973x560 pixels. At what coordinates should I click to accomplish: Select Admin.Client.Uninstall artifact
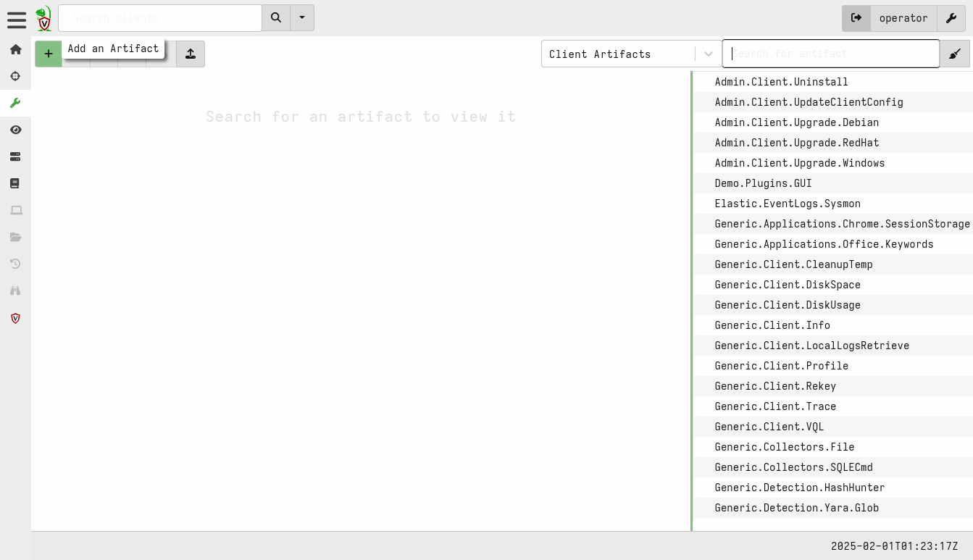pyautogui.click(x=833, y=82)
